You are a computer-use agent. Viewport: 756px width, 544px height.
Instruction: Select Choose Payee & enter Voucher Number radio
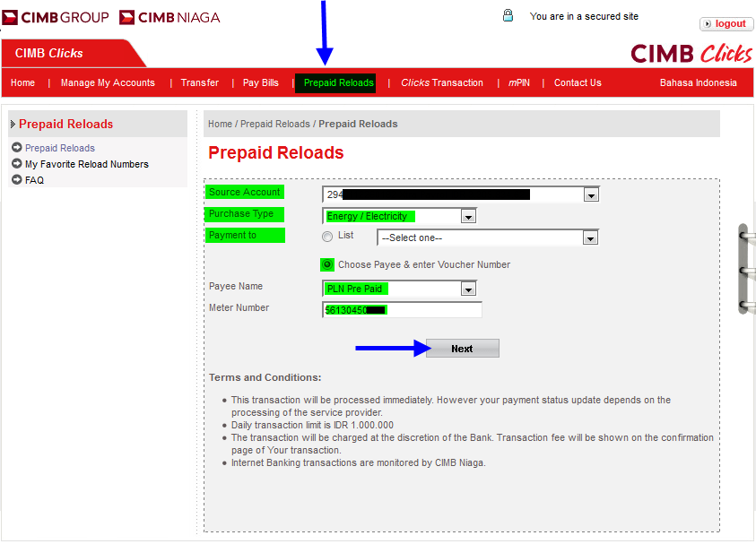(327, 264)
